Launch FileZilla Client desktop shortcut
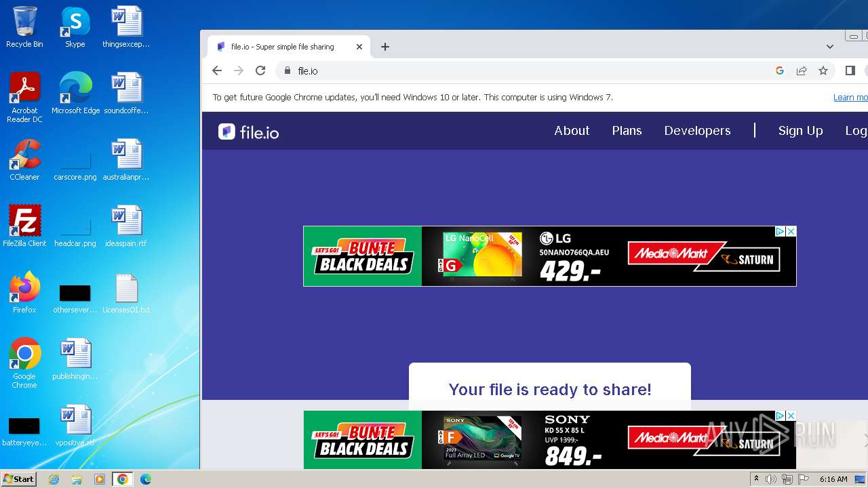Screen dimensions: 868x488 coord(24,226)
